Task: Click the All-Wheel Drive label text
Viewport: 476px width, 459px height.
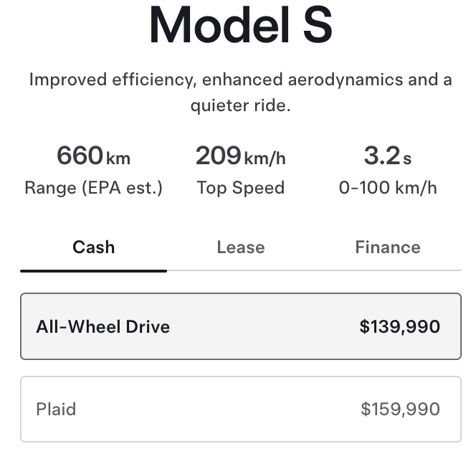Action: coord(103,327)
